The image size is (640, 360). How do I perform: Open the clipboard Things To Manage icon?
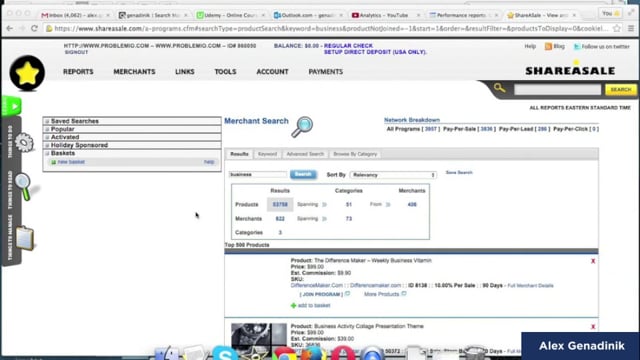pos(24,238)
